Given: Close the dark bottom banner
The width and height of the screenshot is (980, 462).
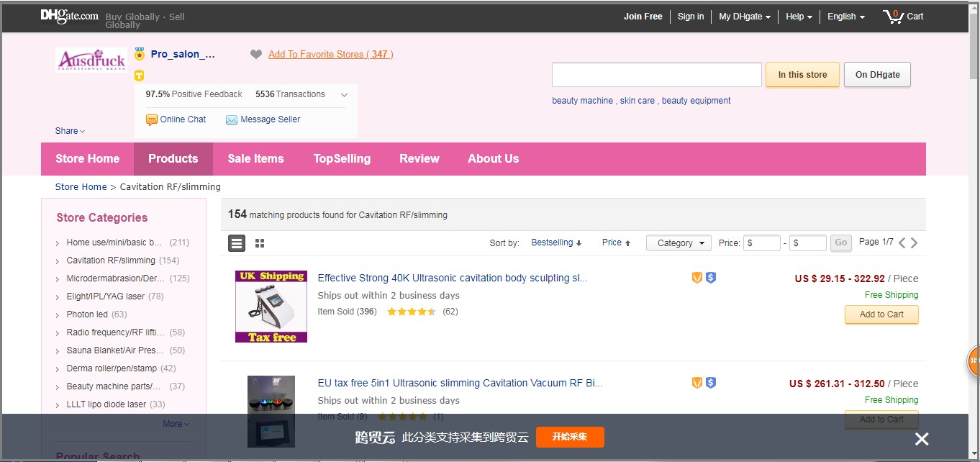Looking at the screenshot, I should coord(922,438).
